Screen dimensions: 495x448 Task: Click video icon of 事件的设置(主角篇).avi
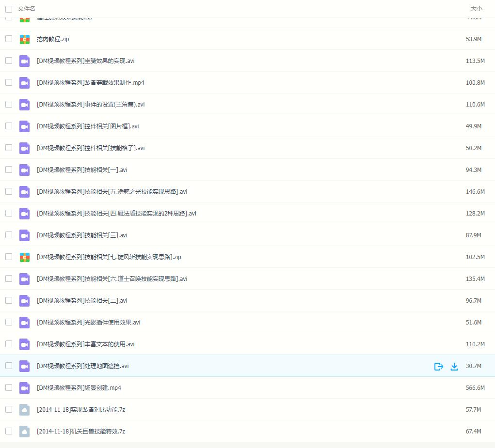point(25,104)
